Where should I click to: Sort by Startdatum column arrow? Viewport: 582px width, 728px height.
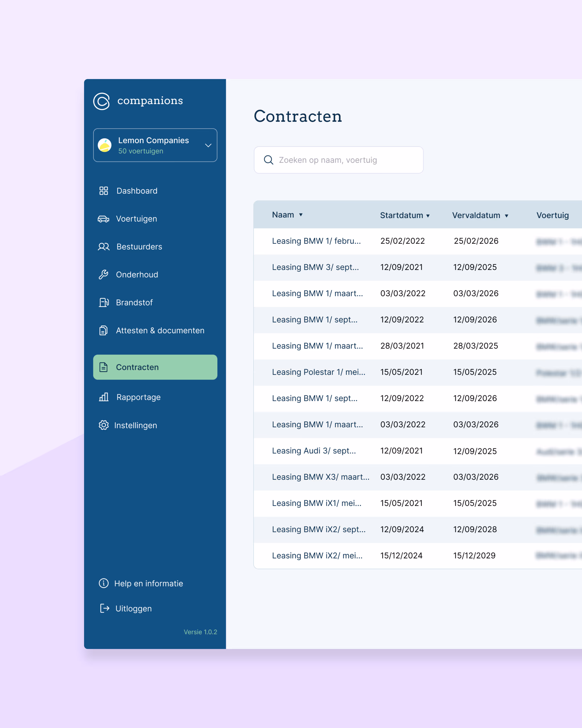428,216
